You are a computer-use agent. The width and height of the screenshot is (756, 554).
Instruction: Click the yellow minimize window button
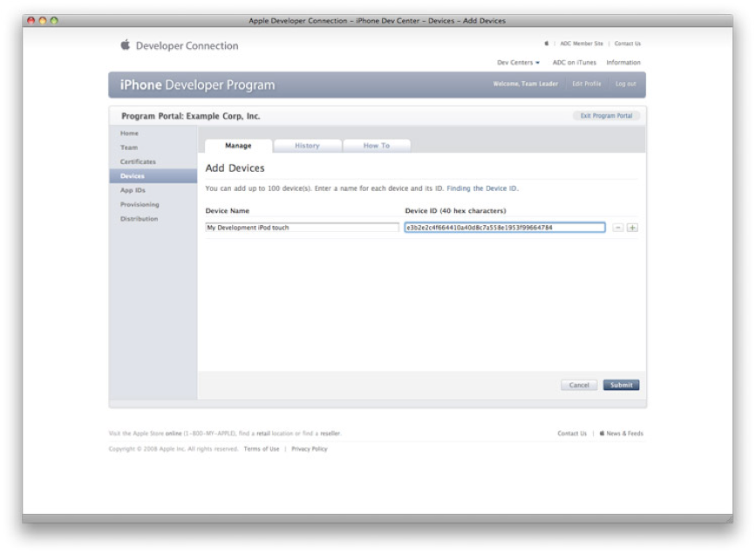(43, 20)
